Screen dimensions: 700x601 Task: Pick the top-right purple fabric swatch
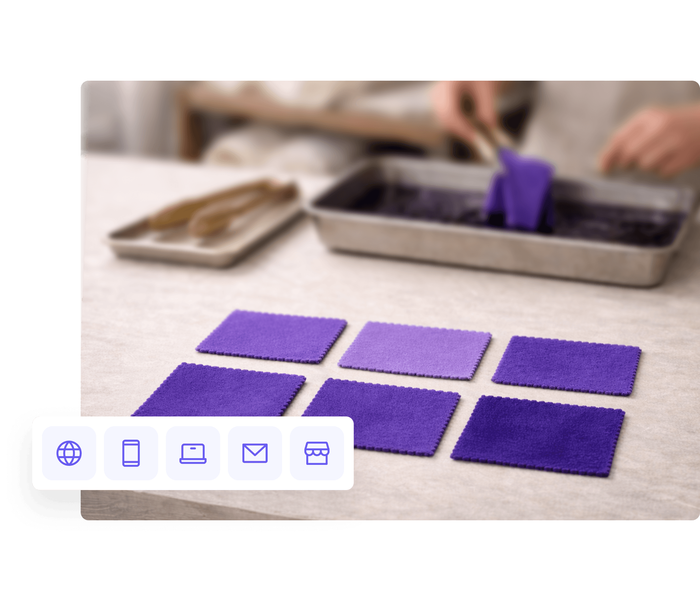567,365
